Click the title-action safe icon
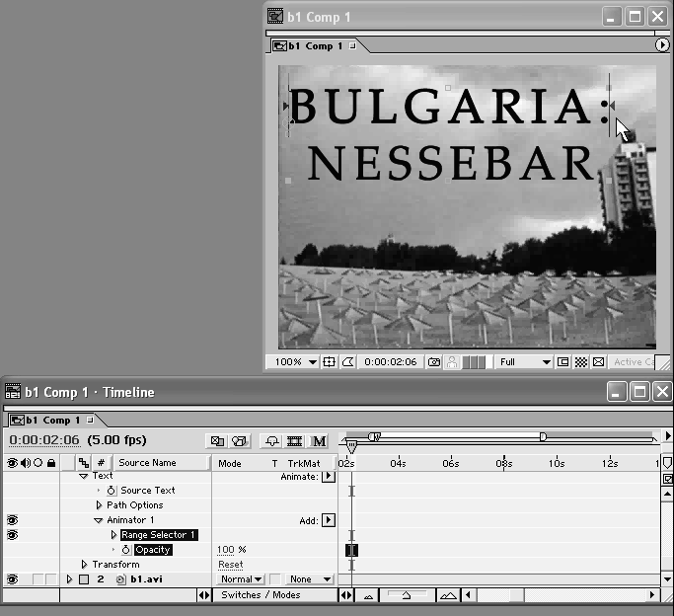The image size is (674, 616). click(330, 362)
